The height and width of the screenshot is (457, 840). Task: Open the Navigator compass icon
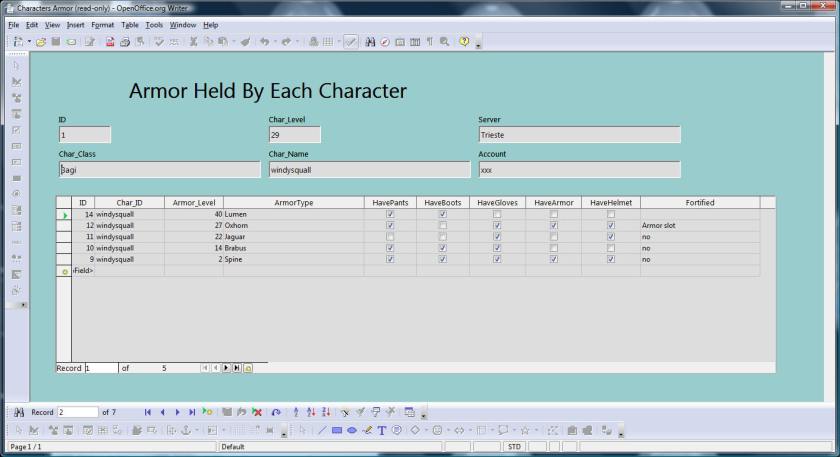click(385, 42)
